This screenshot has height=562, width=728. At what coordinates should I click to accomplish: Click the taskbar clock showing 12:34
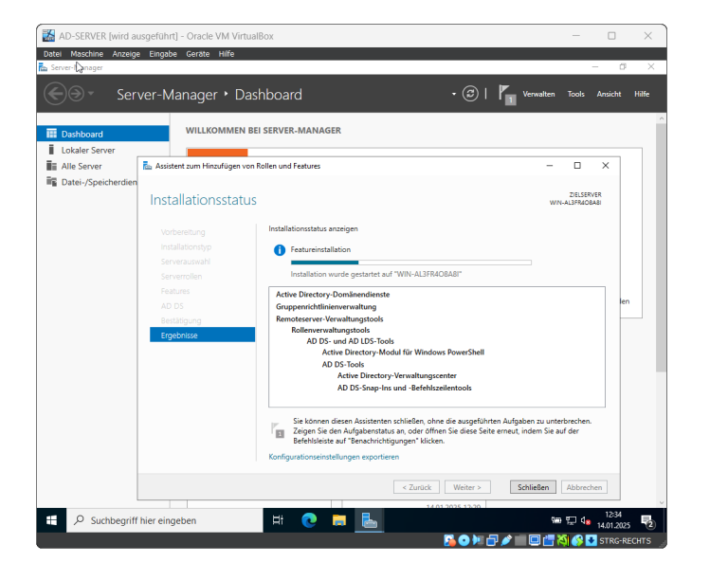coord(613,520)
